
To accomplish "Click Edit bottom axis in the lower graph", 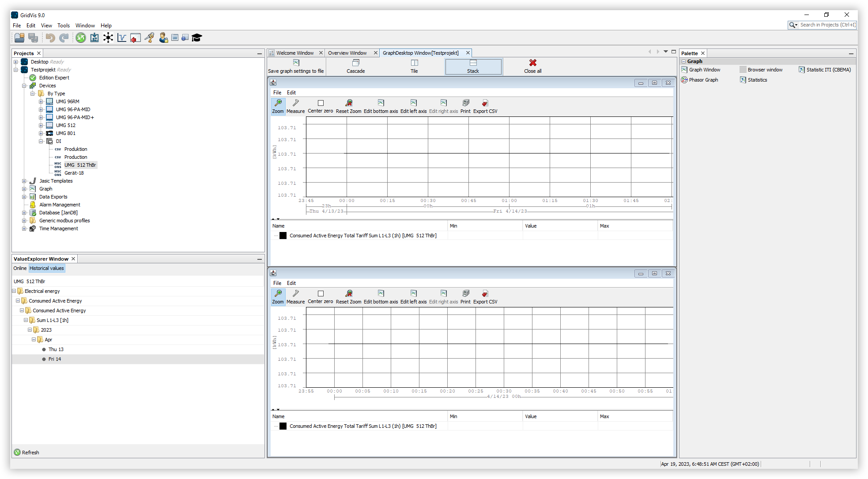I will pyautogui.click(x=380, y=296).
